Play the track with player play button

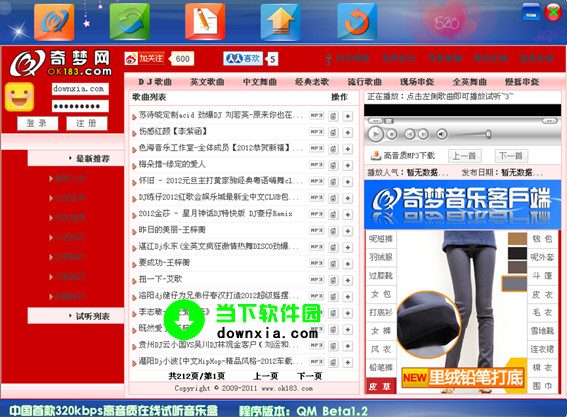tap(376, 134)
